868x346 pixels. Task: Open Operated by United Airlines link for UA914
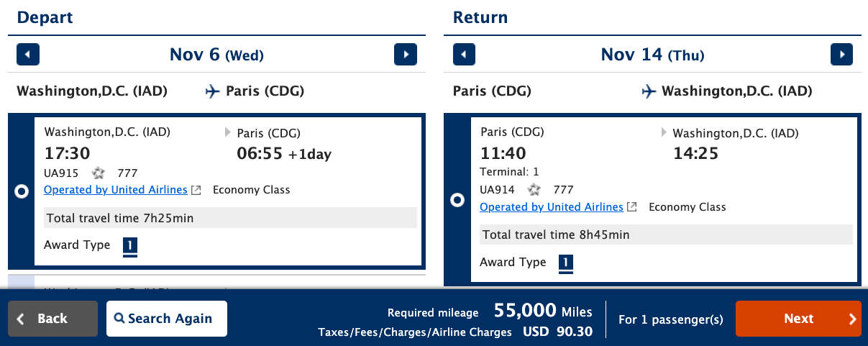coord(551,207)
